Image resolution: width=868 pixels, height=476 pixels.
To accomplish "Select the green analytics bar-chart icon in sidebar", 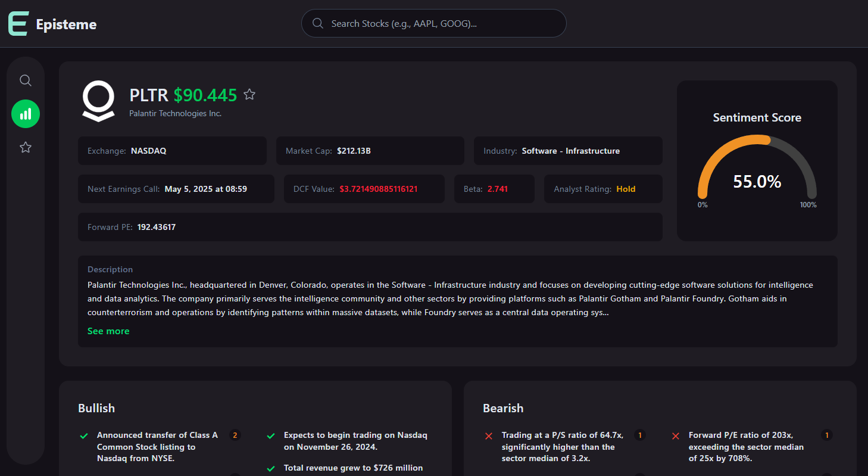I will 26,113.
